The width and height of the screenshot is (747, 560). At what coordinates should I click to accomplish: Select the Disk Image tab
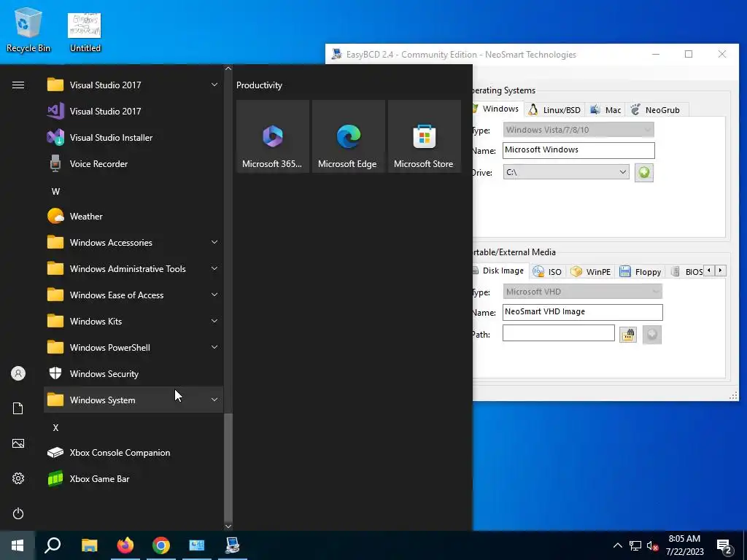click(500, 271)
